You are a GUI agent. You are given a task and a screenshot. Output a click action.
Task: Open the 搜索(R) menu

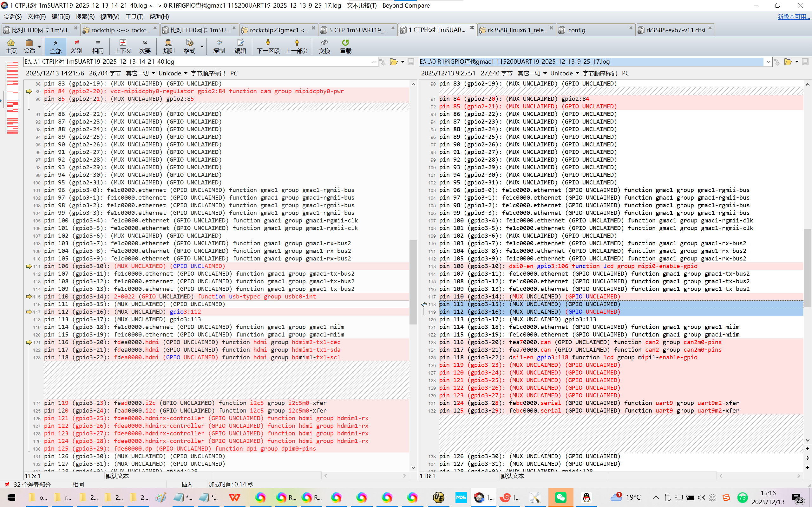tap(85, 16)
